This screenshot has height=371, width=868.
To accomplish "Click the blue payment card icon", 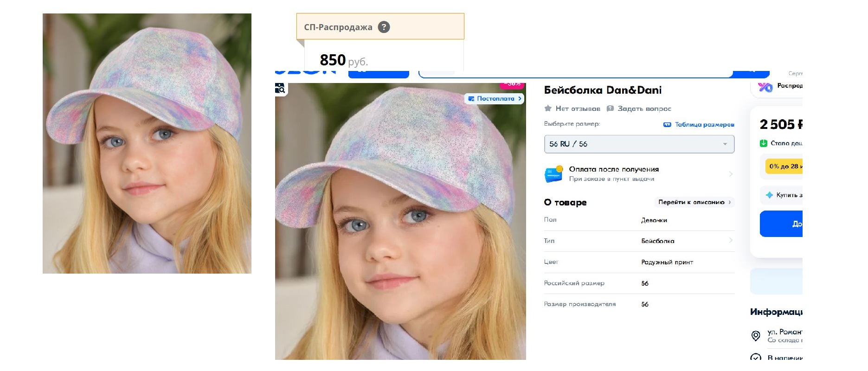I will coord(553,174).
